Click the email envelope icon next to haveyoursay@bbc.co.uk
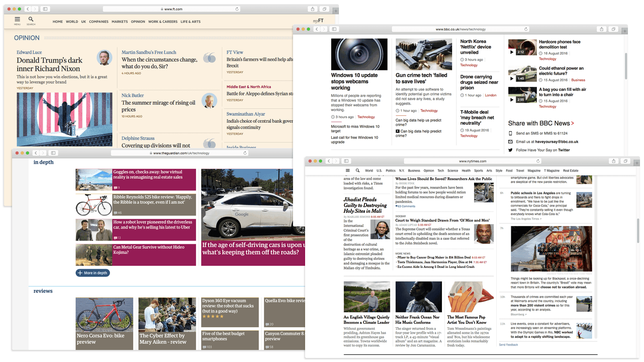Image resolution: width=644 pixels, height=362 pixels. click(510, 141)
